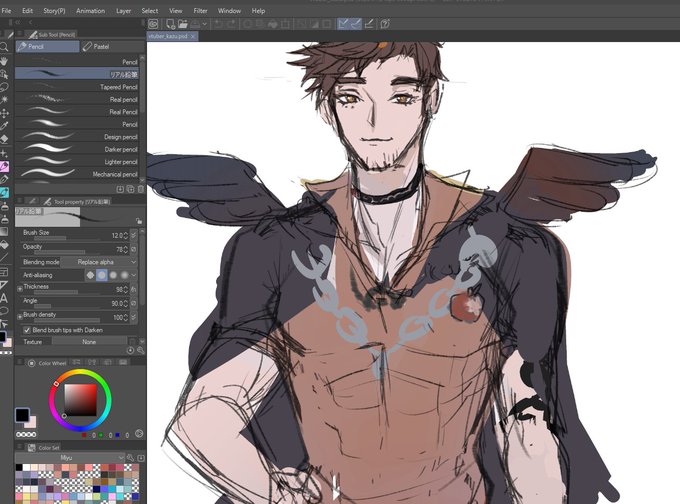This screenshot has width=680, height=504.
Task: Expand Brush density dynamics button
Action: tap(134, 317)
